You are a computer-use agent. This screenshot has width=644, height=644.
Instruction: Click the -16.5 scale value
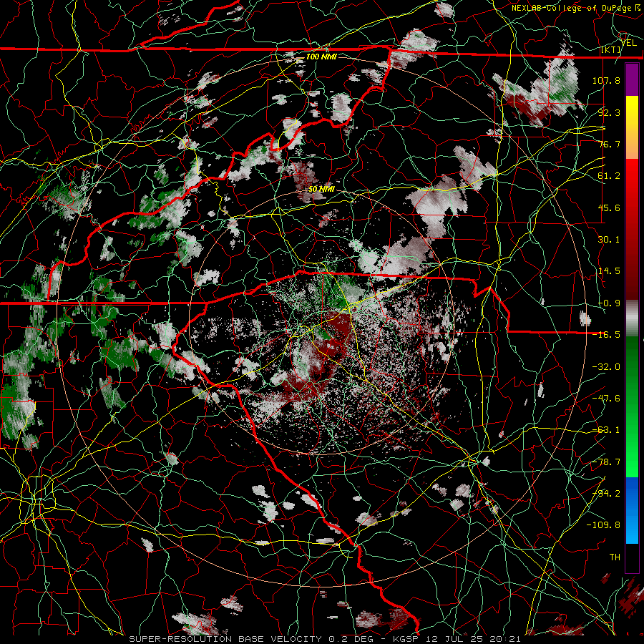click(x=606, y=334)
